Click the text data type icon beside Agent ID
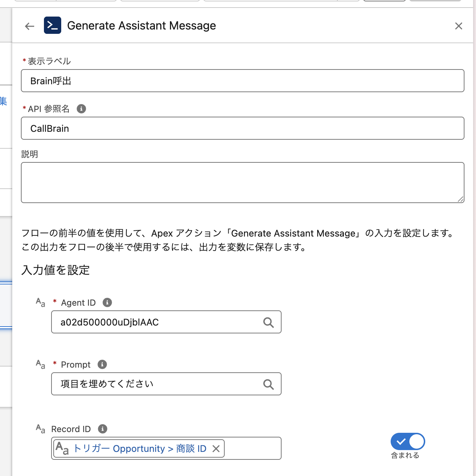 pyautogui.click(x=41, y=302)
